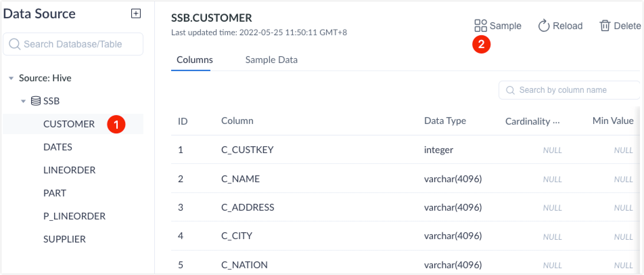Collapse the SSB database arrow
The image size is (644, 275).
[23, 101]
